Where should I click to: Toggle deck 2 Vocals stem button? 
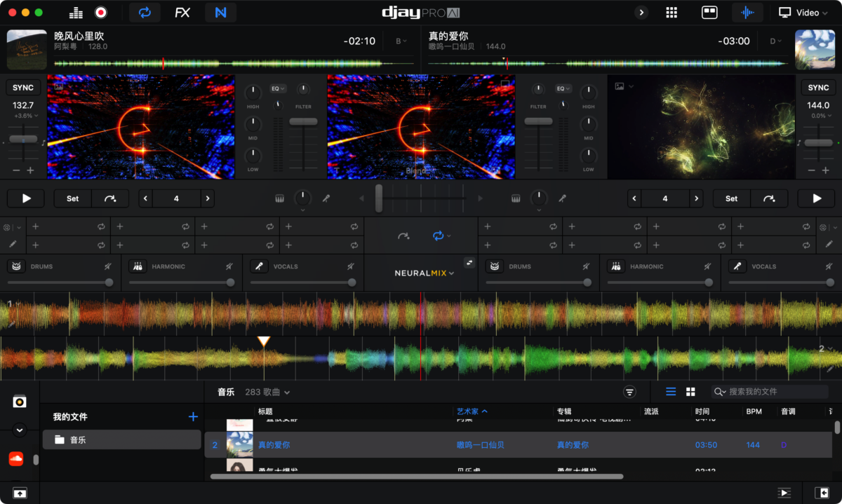tap(737, 266)
